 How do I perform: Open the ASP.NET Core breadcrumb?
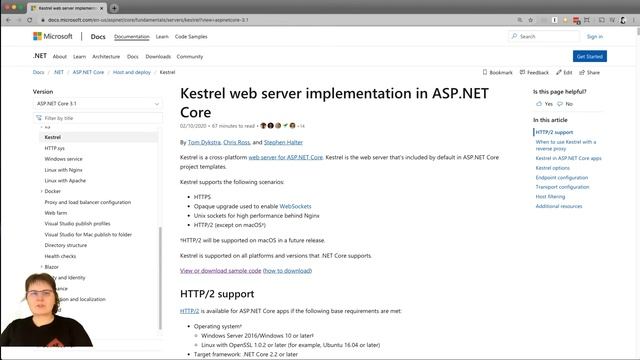[88, 72]
